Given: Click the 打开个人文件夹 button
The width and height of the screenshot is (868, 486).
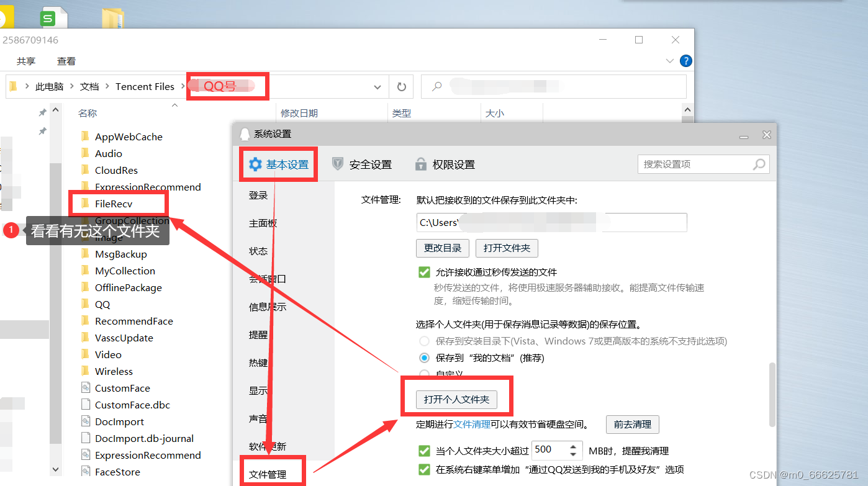Looking at the screenshot, I should pyautogui.click(x=457, y=400).
